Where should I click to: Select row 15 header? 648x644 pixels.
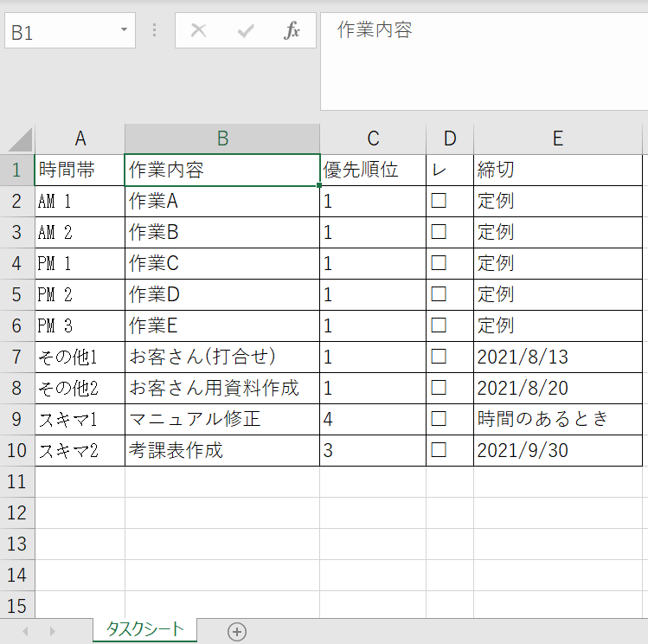(x=17, y=606)
